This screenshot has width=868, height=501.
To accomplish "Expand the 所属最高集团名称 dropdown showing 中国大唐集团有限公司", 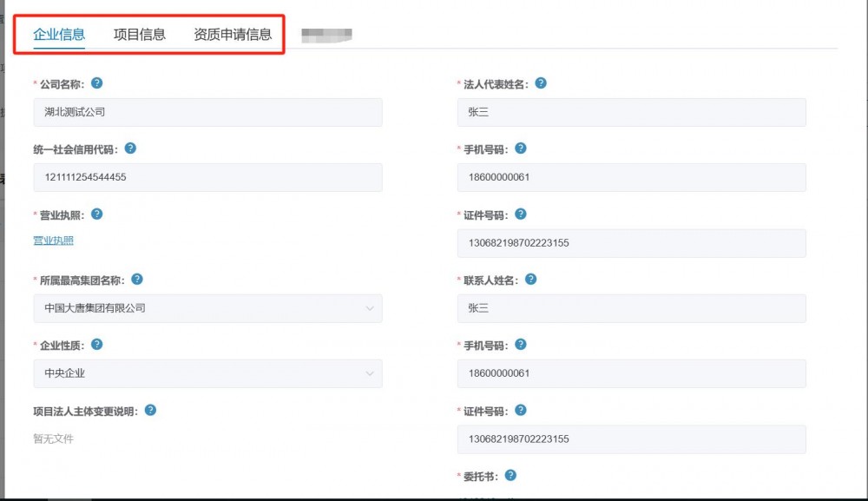I will pyautogui.click(x=207, y=308).
